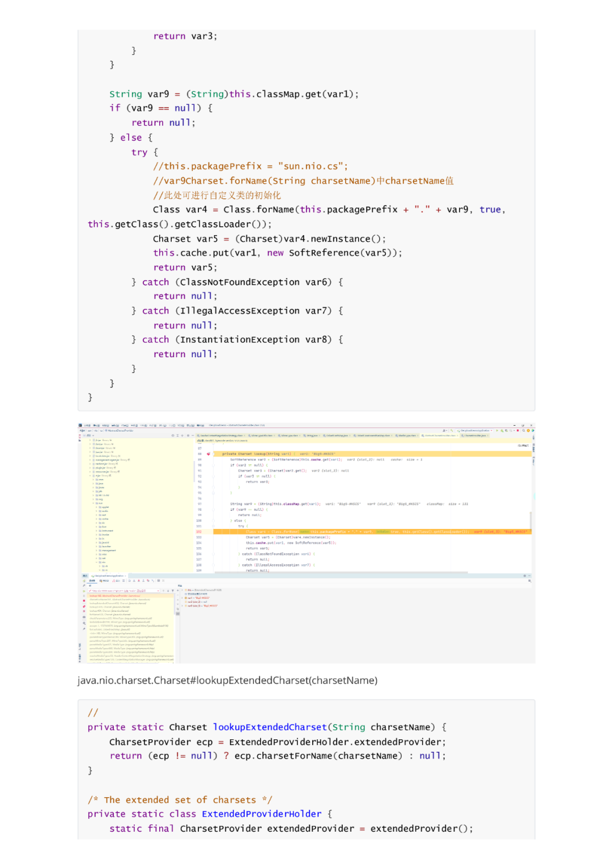
Task: Click the breakpoint icon at line 88
Action: pos(208,454)
